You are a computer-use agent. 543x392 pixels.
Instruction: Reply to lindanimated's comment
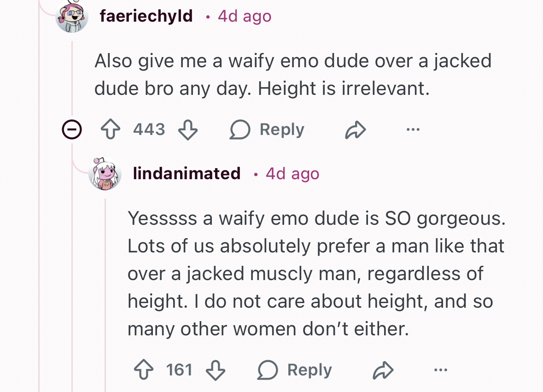tap(295, 370)
